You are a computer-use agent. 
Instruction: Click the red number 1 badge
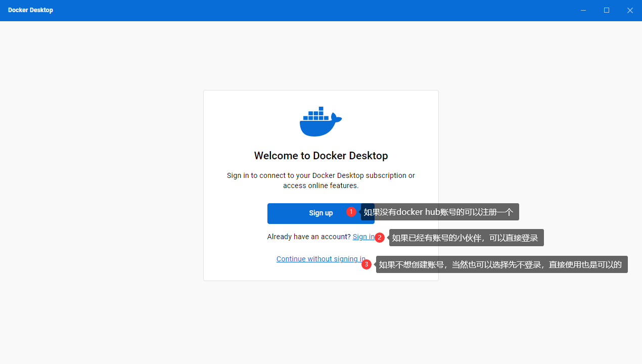coord(352,212)
